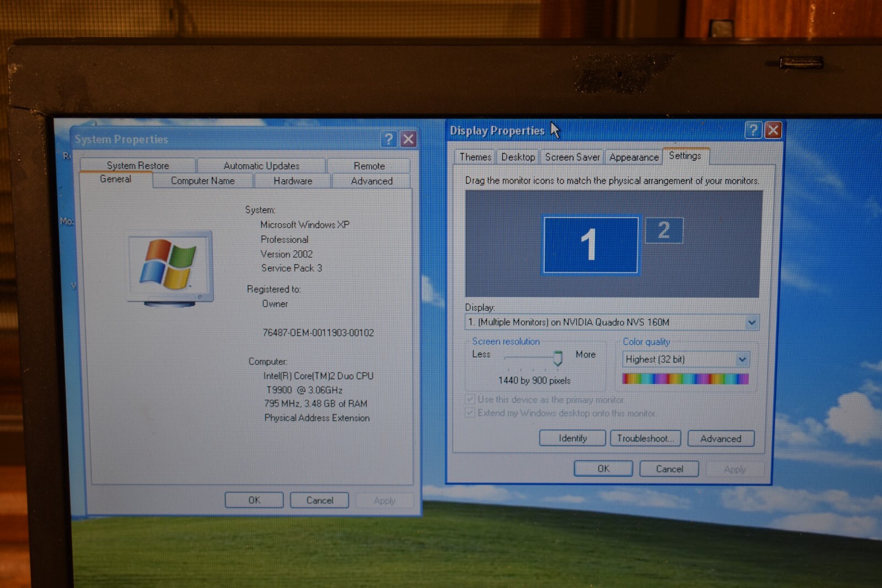The width and height of the screenshot is (882, 588).
Task: Click 'Service Pack 3' text
Action: pos(292,268)
